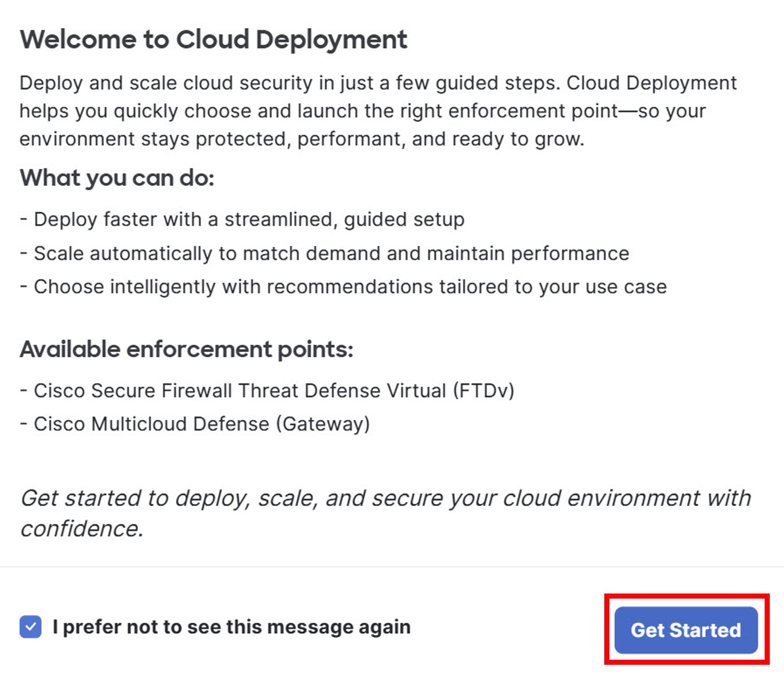
Task: Click the introductory paragraph about guided steps
Action: 378,109
